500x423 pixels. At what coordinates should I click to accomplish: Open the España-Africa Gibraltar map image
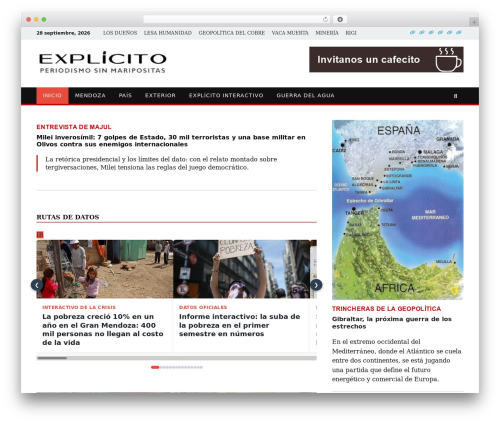point(397,210)
